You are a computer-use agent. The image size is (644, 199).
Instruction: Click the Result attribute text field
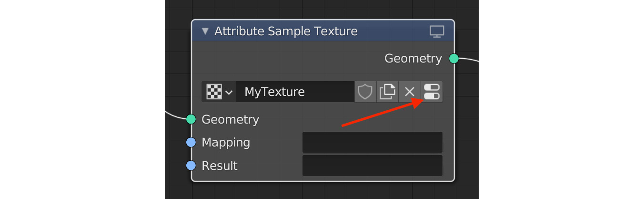click(x=372, y=166)
